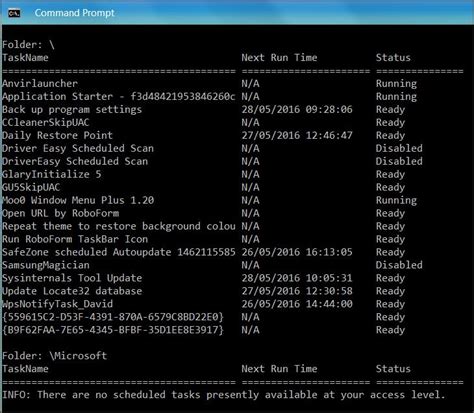Select the WpsNotifyTask_David task name
474x413 pixels.
(x=57, y=304)
